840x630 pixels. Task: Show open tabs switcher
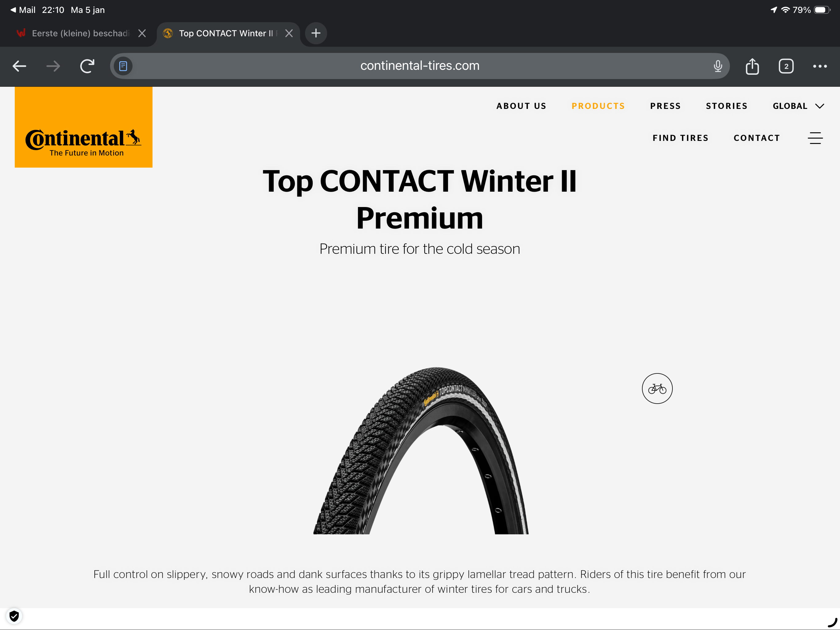click(x=786, y=66)
